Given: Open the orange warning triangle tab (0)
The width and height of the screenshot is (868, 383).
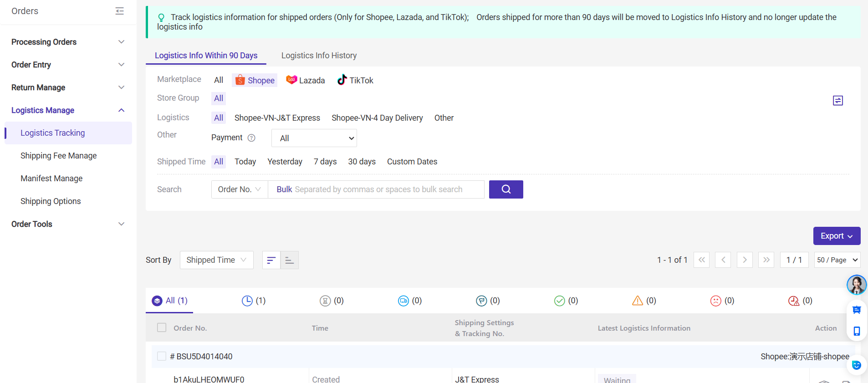Looking at the screenshot, I should [644, 301].
